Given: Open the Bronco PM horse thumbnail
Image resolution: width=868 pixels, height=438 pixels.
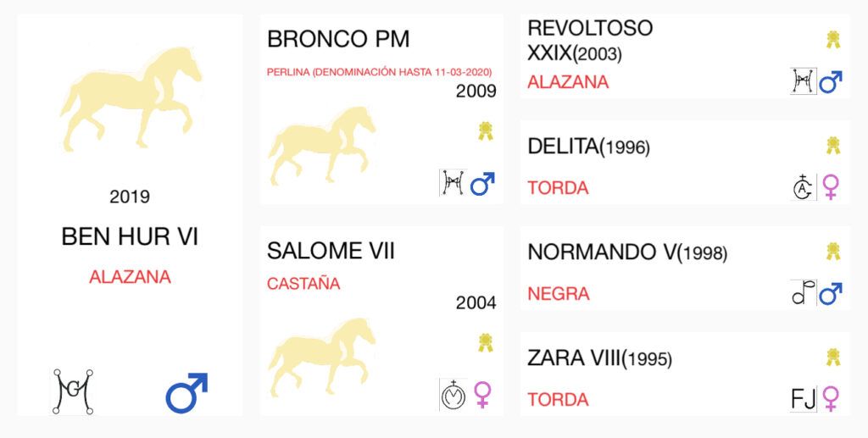Looking at the screenshot, I should coord(321,146).
